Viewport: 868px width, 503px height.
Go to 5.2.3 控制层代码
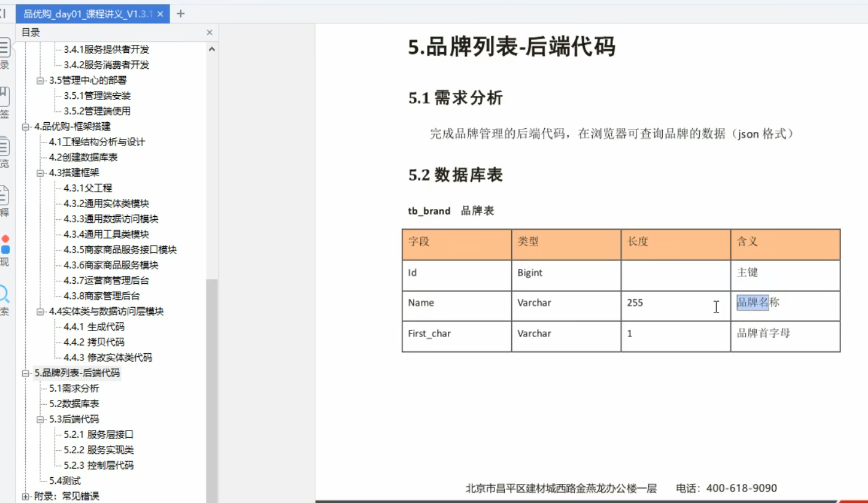click(x=99, y=466)
